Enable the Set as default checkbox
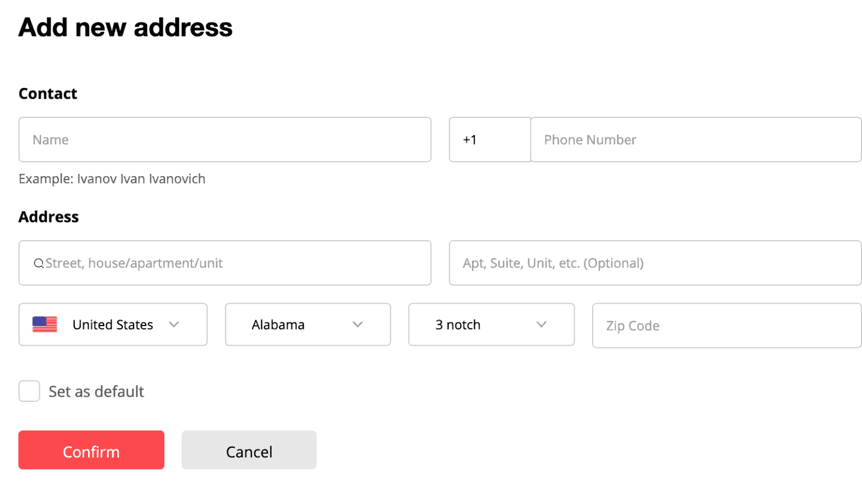The height and width of the screenshot is (504, 862). coord(29,391)
